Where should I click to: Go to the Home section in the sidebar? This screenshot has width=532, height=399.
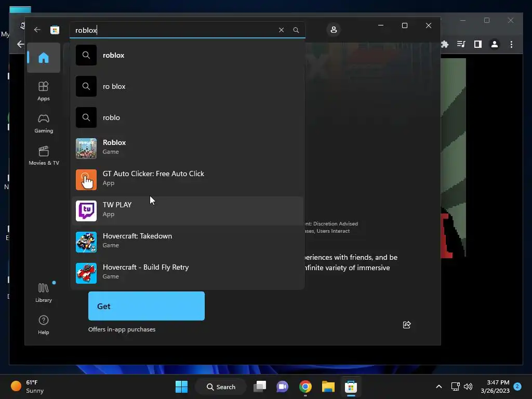point(44,58)
